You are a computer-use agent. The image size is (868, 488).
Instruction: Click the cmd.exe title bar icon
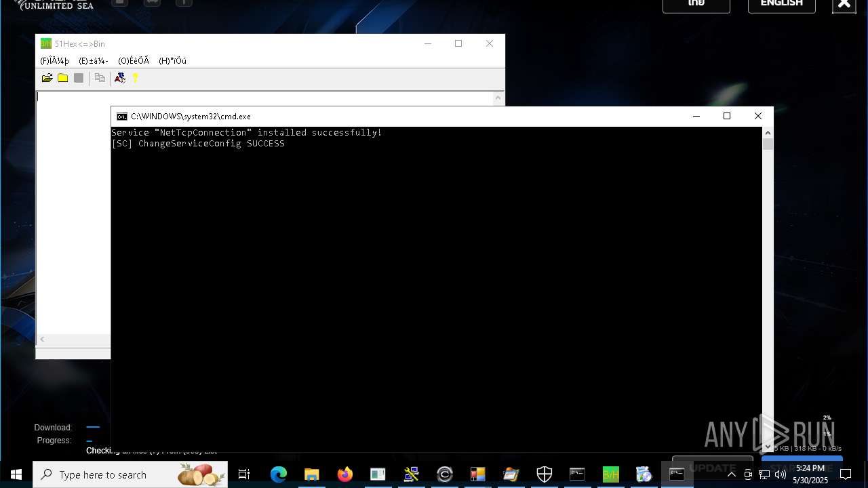pyautogui.click(x=122, y=117)
